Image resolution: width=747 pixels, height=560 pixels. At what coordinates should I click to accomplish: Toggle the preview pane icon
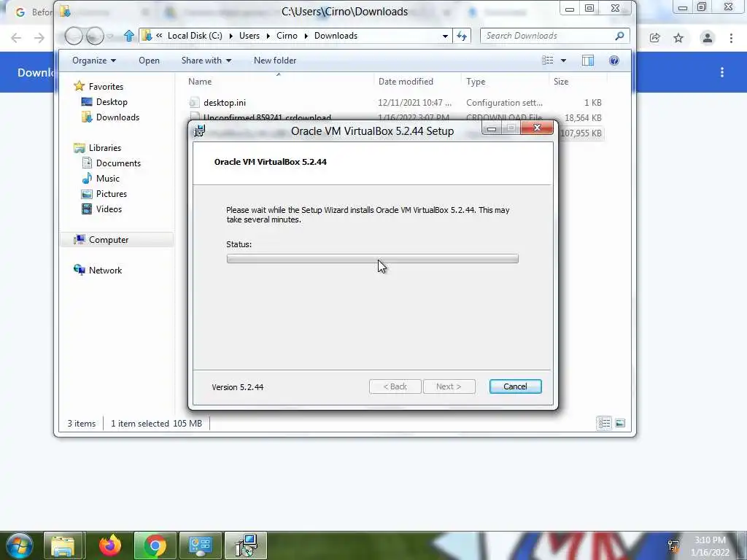(x=588, y=61)
